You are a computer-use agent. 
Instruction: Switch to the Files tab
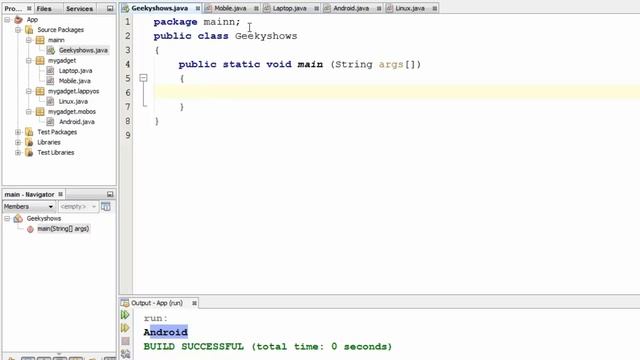click(44, 8)
